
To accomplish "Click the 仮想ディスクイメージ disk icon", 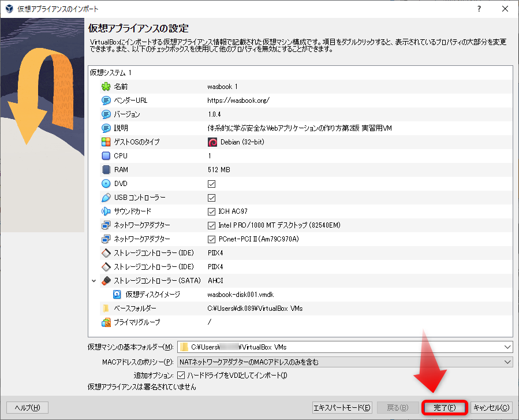I will 117,295.
